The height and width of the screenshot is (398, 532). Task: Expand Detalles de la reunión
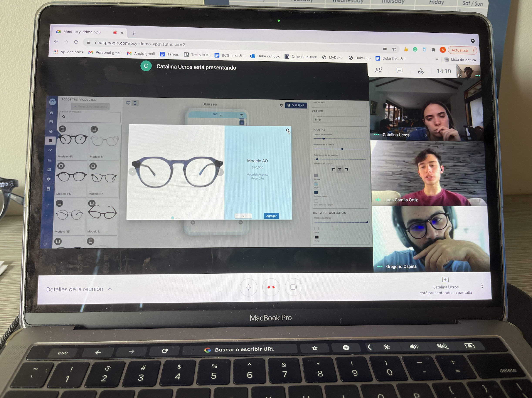pyautogui.click(x=79, y=289)
